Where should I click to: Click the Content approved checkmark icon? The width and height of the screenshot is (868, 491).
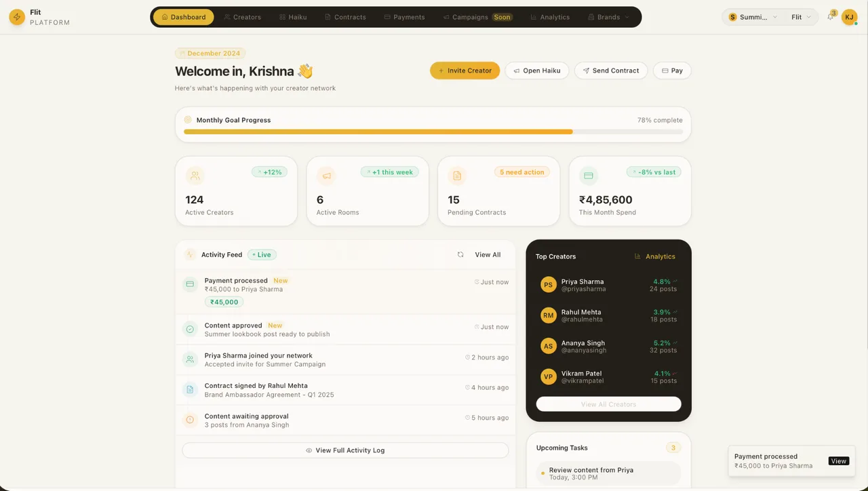[x=190, y=329]
